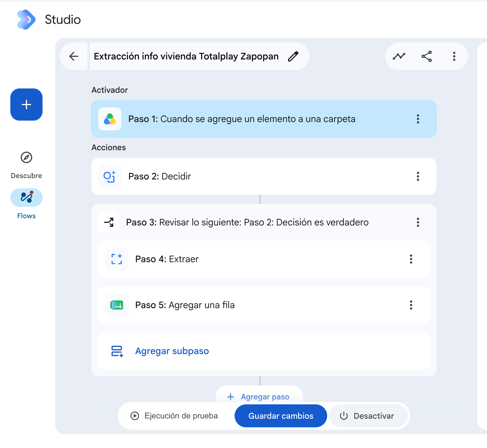The width and height of the screenshot is (487, 448).
Task: Edit flow name with pencil icon
Action: point(293,56)
